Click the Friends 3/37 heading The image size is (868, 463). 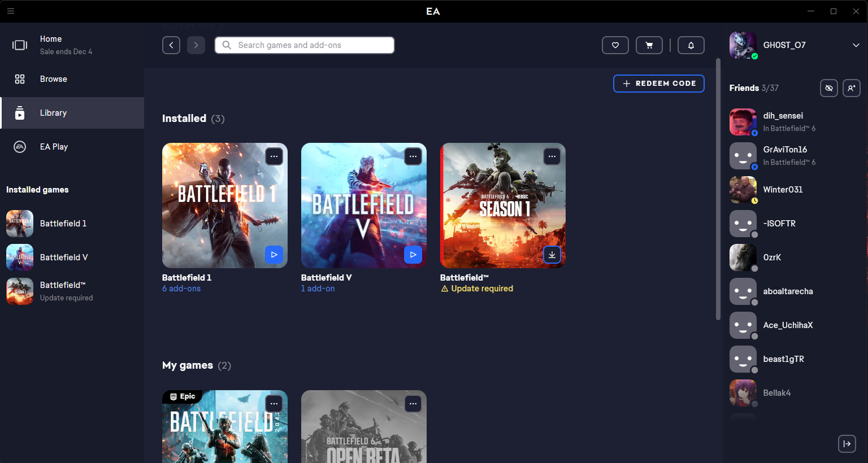(754, 88)
